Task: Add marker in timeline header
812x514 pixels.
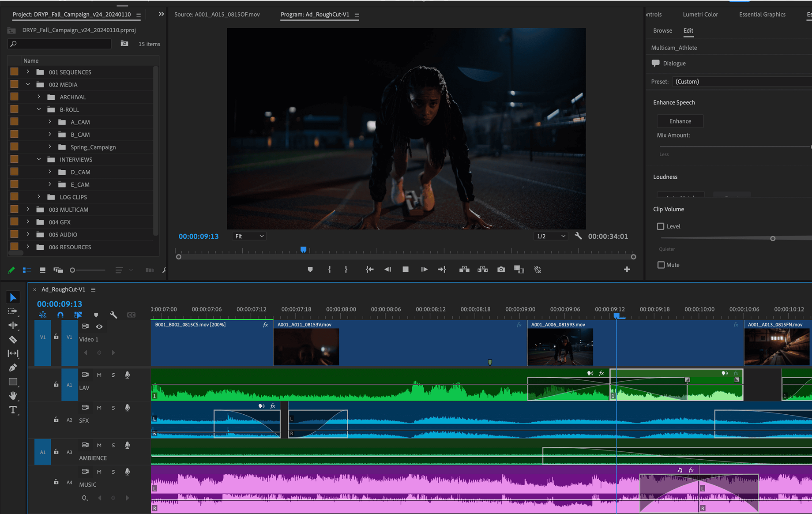Action: point(96,315)
